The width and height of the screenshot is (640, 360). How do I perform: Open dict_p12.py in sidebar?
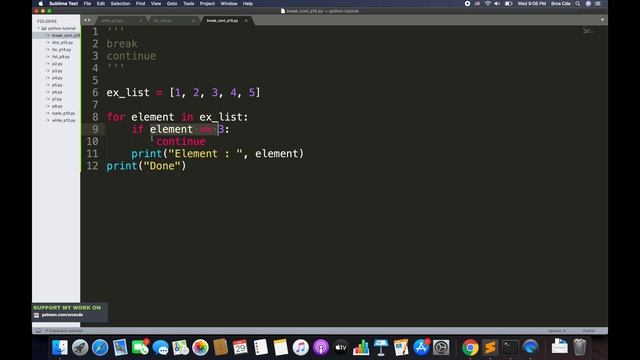pyautogui.click(x=62, y=42)
